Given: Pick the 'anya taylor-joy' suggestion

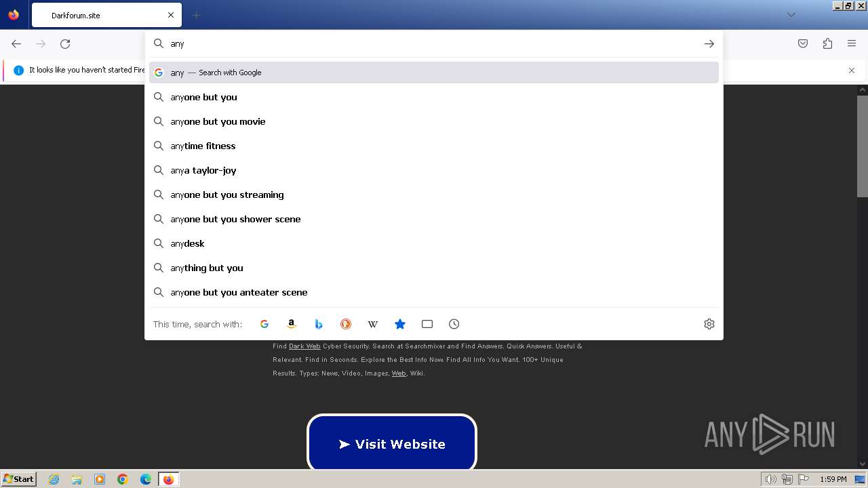Looking at the screenshot, I should point(434,170).
